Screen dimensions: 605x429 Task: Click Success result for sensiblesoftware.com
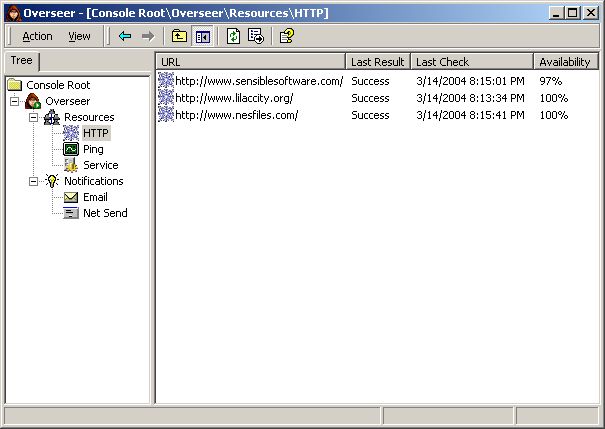(x=370, y=81)
